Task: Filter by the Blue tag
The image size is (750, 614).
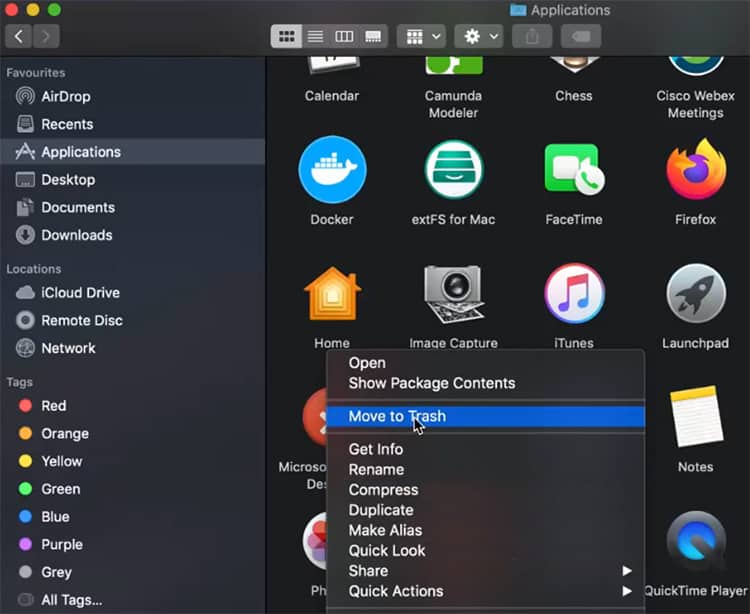Action: [x=132, y=517]
